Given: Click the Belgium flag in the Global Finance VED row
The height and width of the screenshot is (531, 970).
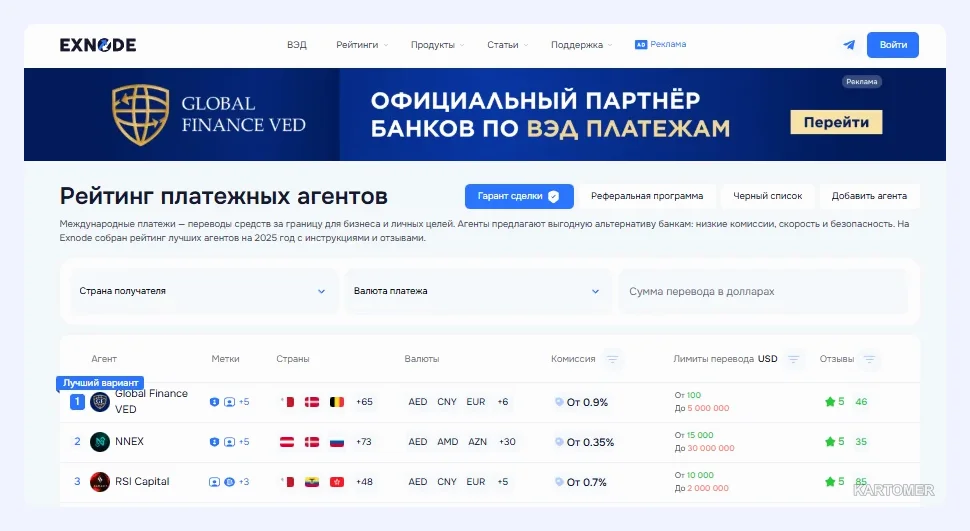Looking at the screenshot, I should tap(337, 402).
